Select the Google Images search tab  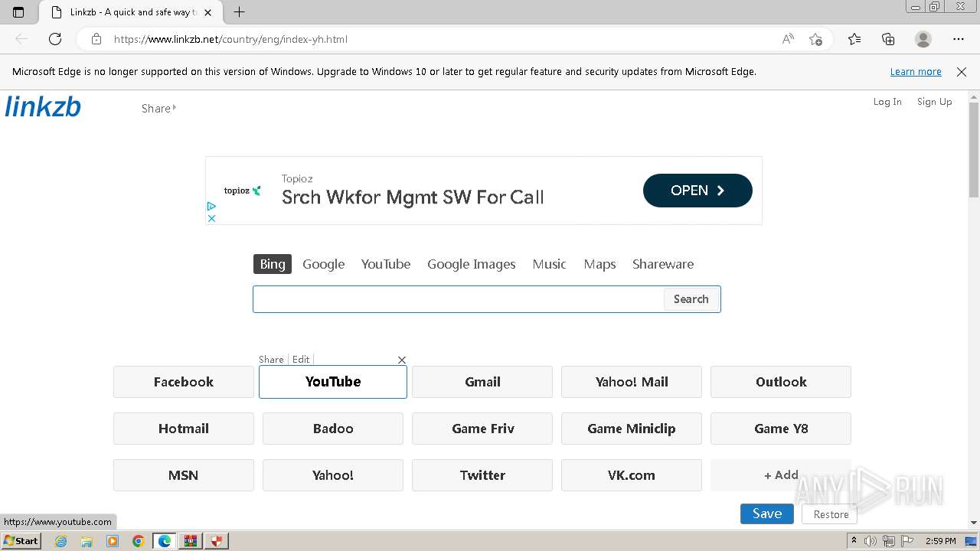(x=472, y=264)
